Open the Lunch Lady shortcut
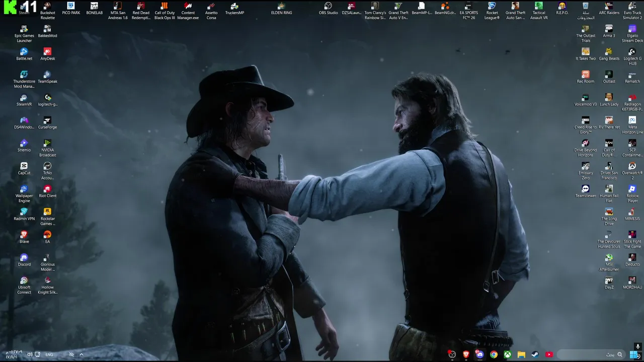644x362 pixels. point(609,100)
